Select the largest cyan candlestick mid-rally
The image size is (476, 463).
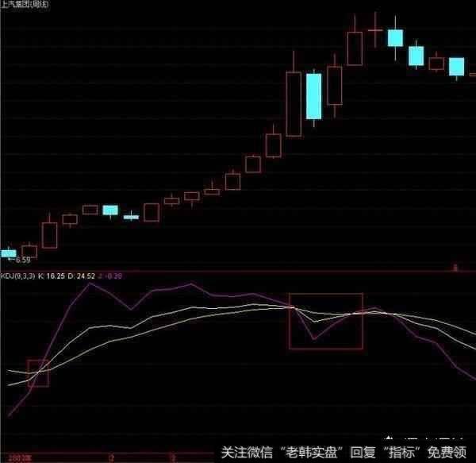point(313,97)
